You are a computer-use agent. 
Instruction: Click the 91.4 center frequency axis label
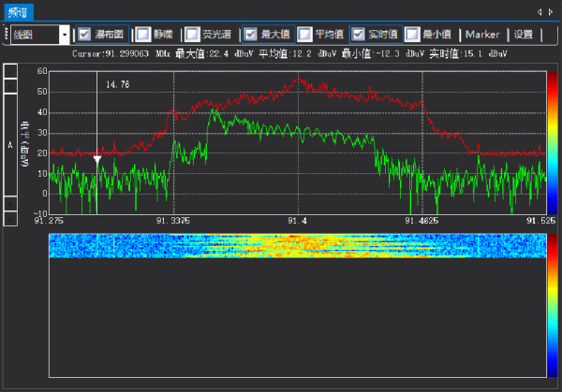298,221
